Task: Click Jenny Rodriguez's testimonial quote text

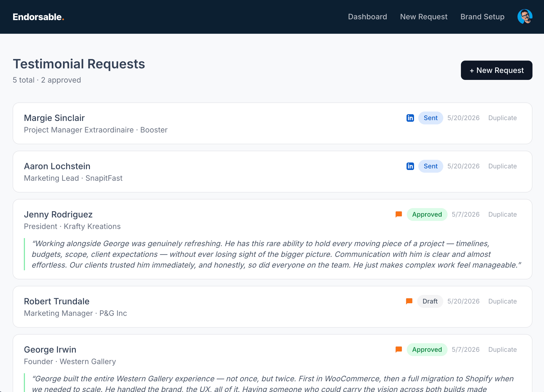Action: (x=276, y=254)
